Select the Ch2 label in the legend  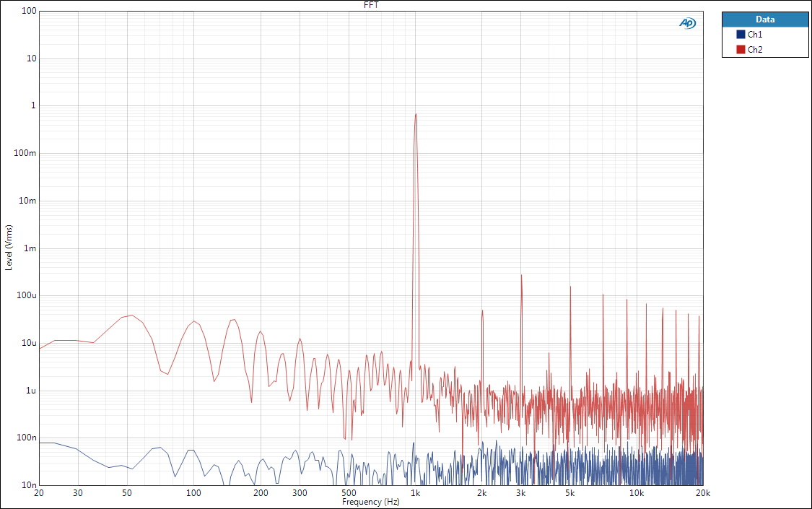755,50
